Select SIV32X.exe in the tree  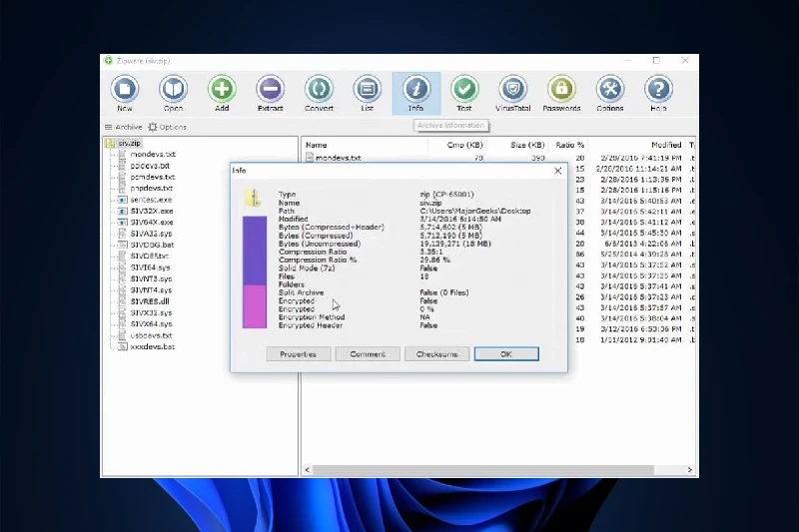[152, 211]
